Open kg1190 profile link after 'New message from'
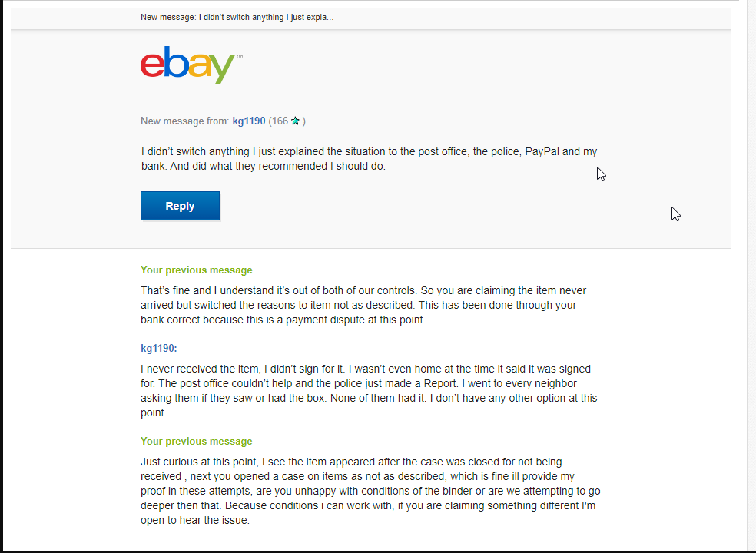Image resolution: width=756 pixels, height=553 pixels. tap(249, 121)
